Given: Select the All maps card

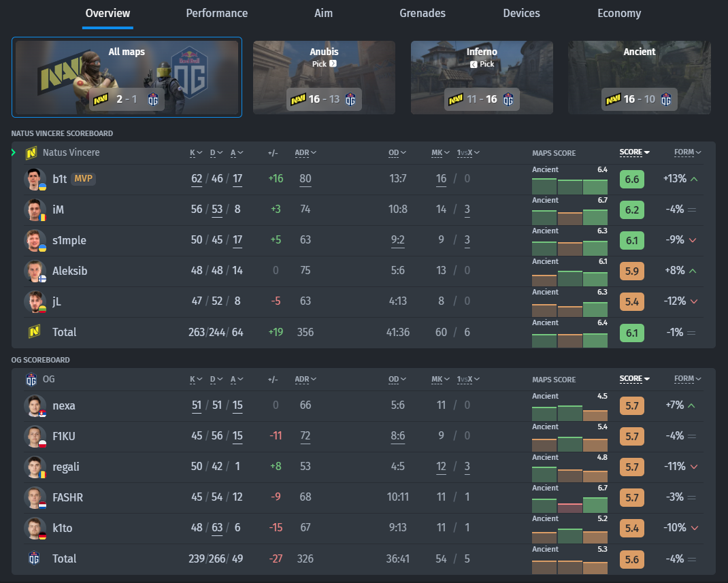Looking at the screenshot, I should 127,77.
